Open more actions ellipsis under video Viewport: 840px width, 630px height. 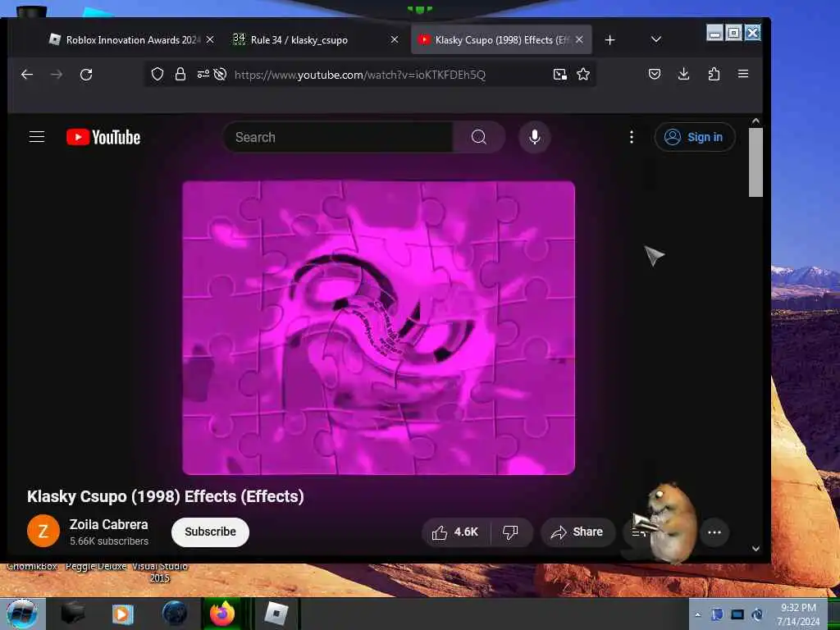click(x=714, y=532)
